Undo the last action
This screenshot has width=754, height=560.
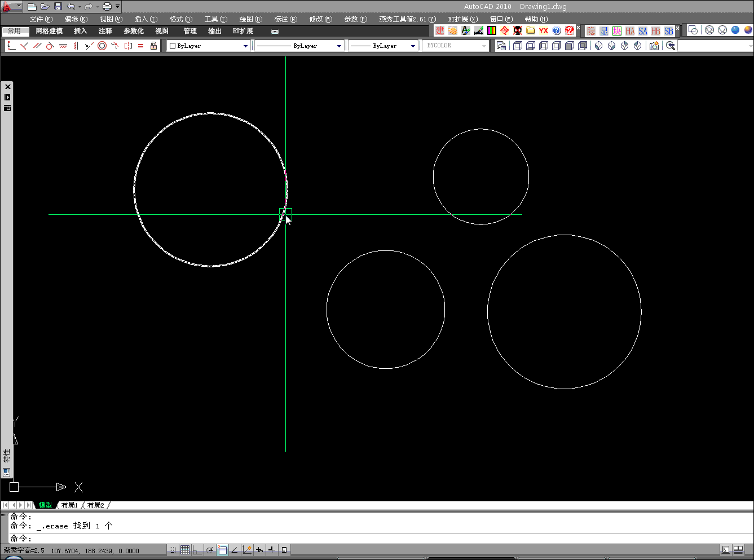[71, 7]
